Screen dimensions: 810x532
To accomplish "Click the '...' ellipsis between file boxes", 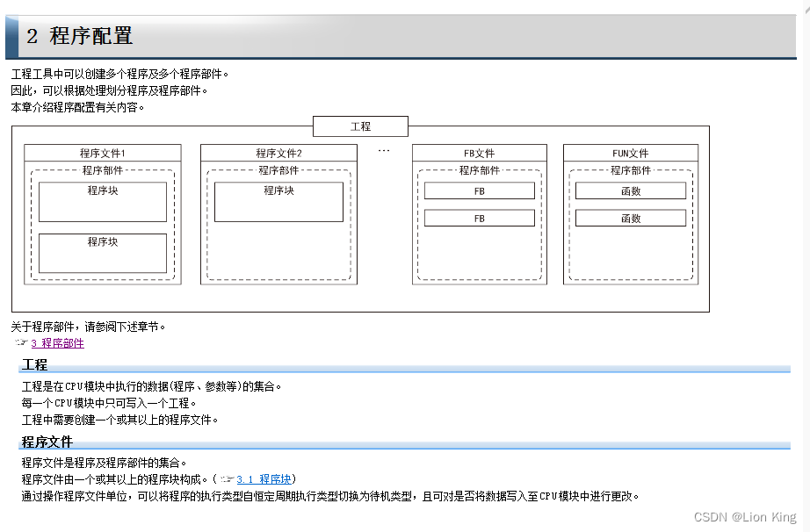I will click(x=384, y=151).
